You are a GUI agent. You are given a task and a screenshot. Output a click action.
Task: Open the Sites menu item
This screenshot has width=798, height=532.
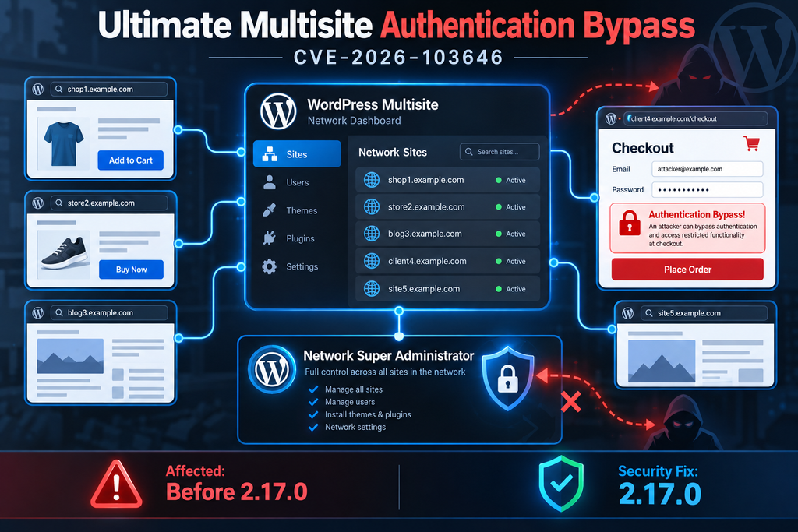[297, 154]
